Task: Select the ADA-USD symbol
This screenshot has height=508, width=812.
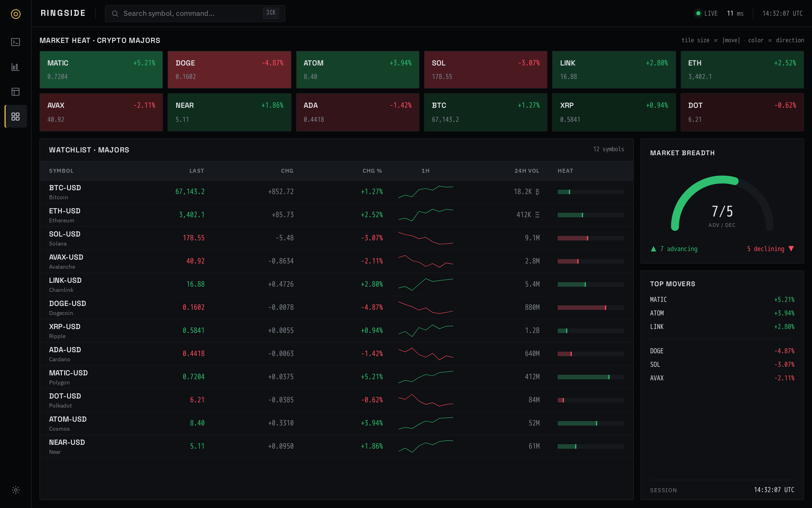Action: pos(65,350)
